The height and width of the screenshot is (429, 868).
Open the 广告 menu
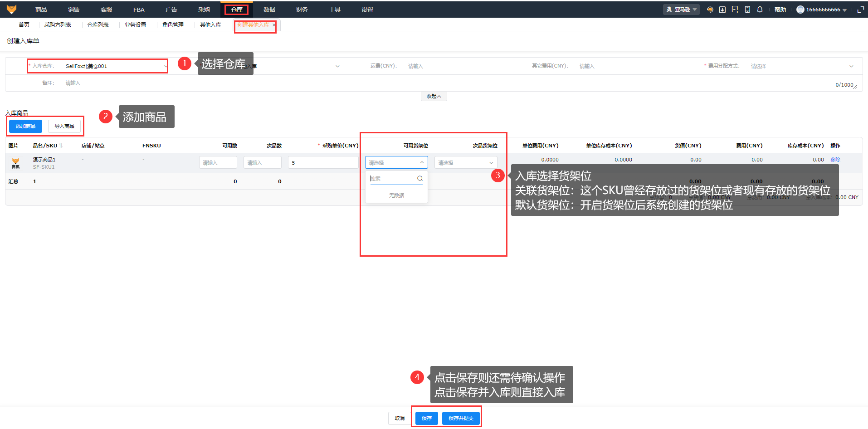[171, 10]
